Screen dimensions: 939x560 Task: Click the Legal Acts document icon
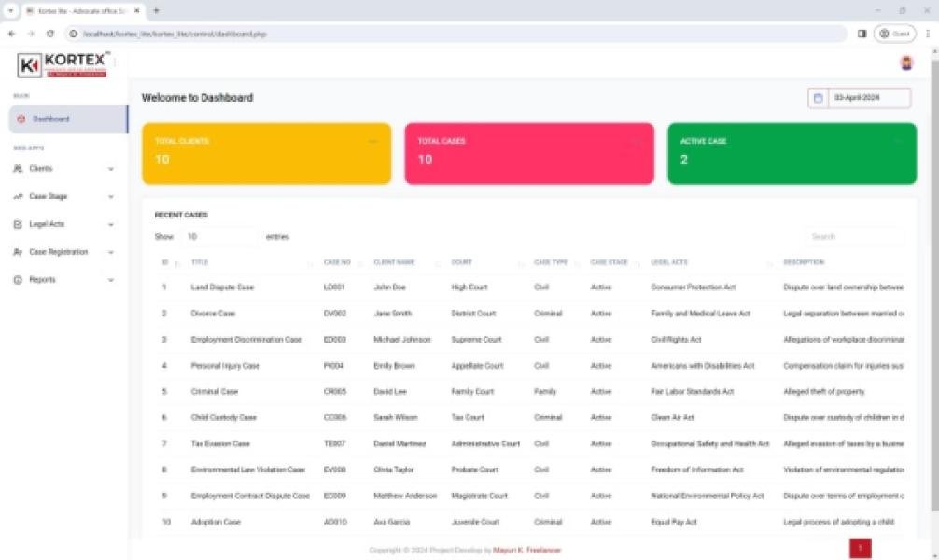(x=17, y=224)
